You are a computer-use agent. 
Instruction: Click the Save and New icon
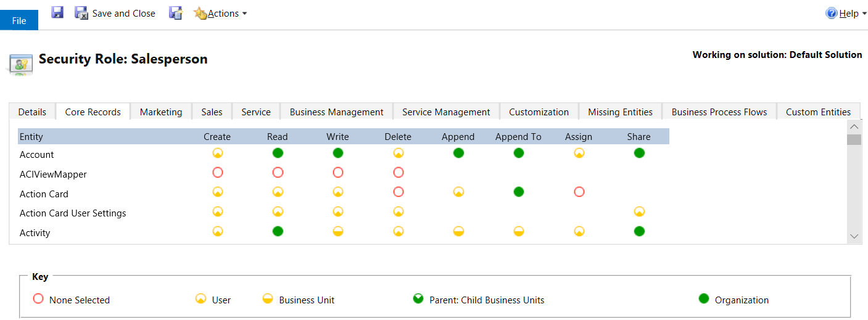coord(176,13)
